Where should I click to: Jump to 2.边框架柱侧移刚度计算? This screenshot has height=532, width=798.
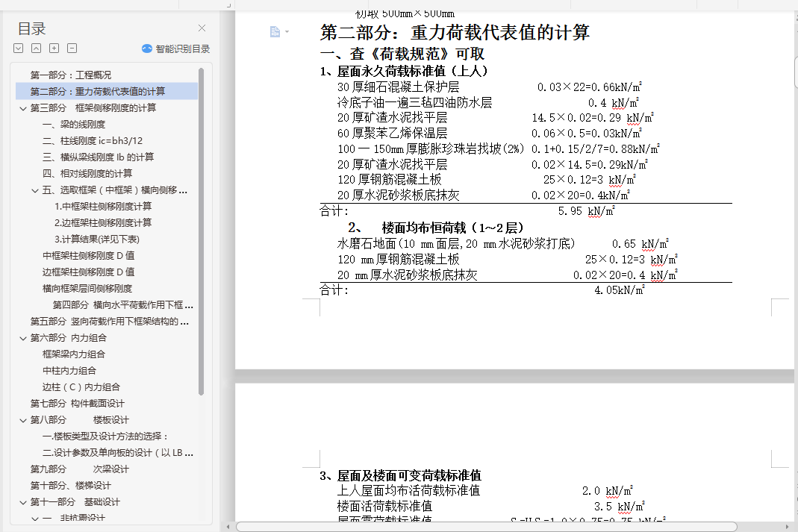103,223
